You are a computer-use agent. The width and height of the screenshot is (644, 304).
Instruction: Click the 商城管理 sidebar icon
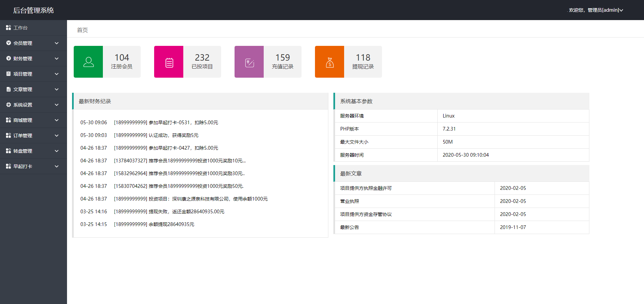click(x=8, y=120)
